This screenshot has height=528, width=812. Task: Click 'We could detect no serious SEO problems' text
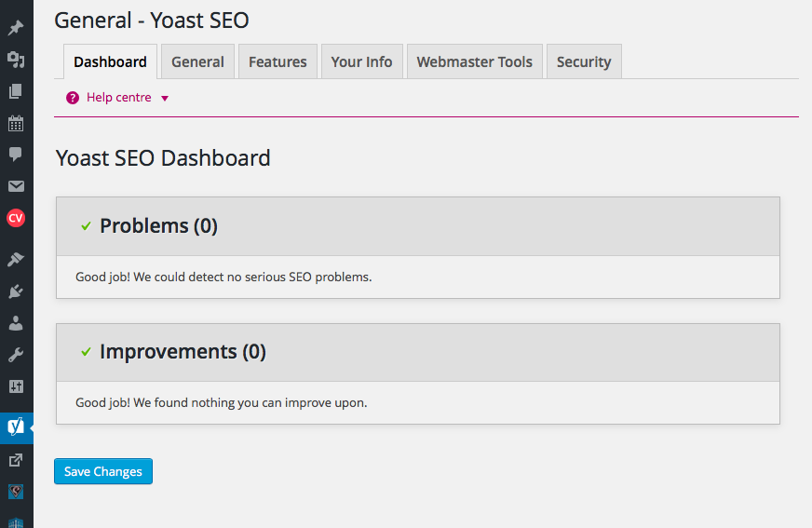[x=252, y=277]
